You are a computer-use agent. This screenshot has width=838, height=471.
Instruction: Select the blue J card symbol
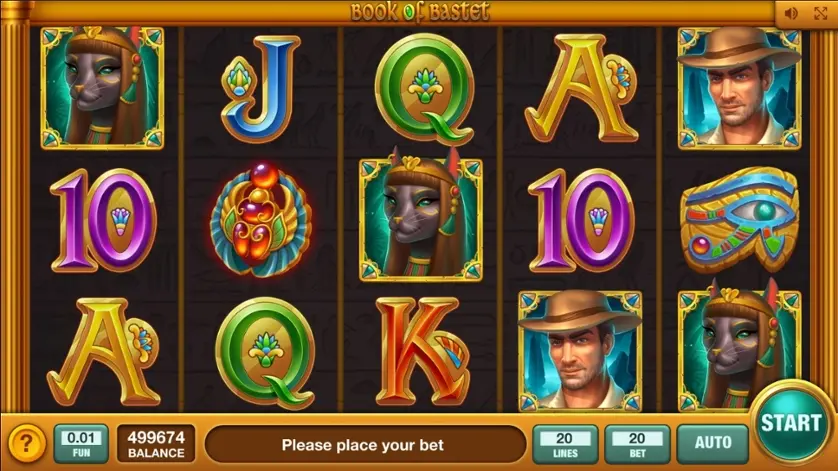pyautogui.click(x=261, y=89)
